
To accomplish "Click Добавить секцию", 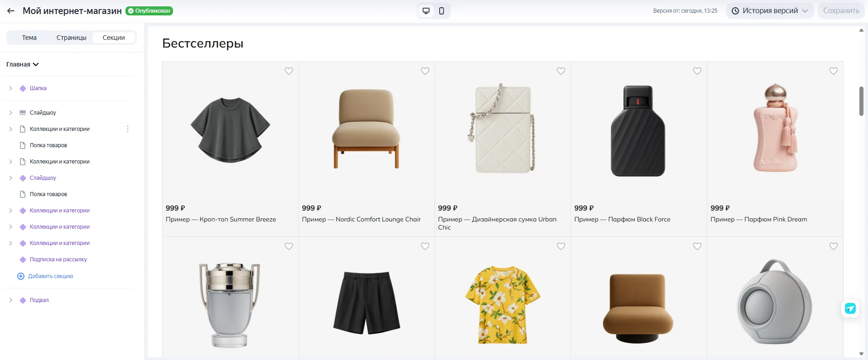I will (45, 276).
